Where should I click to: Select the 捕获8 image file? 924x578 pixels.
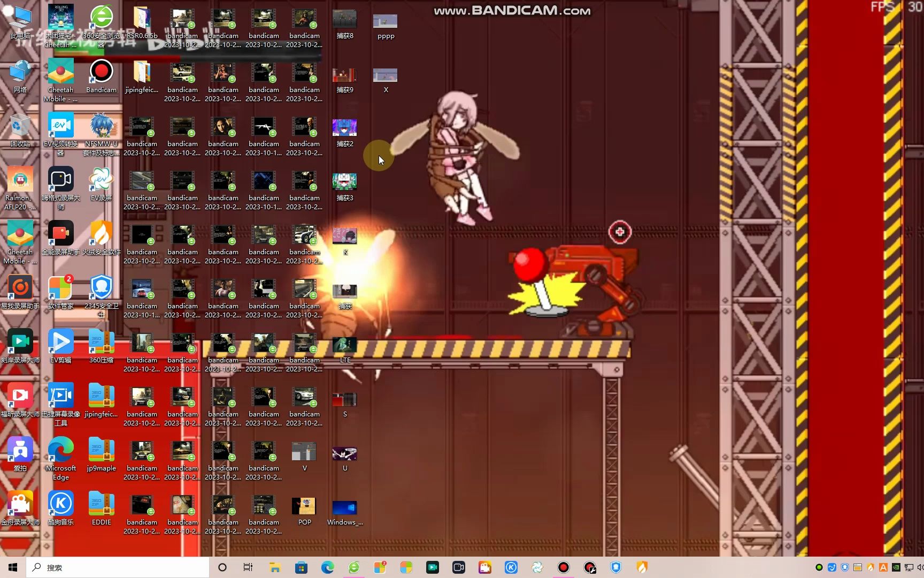(x=345, y=24)
